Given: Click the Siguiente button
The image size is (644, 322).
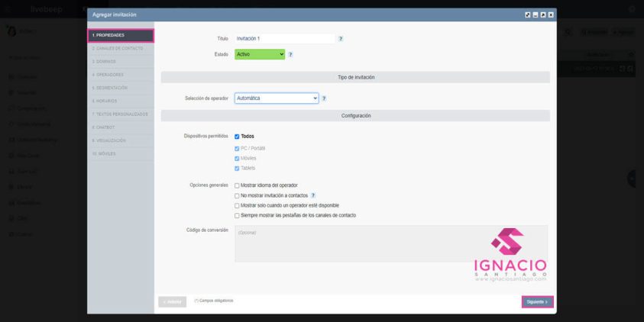Looking at the screenshot, I should click(537, 302).
